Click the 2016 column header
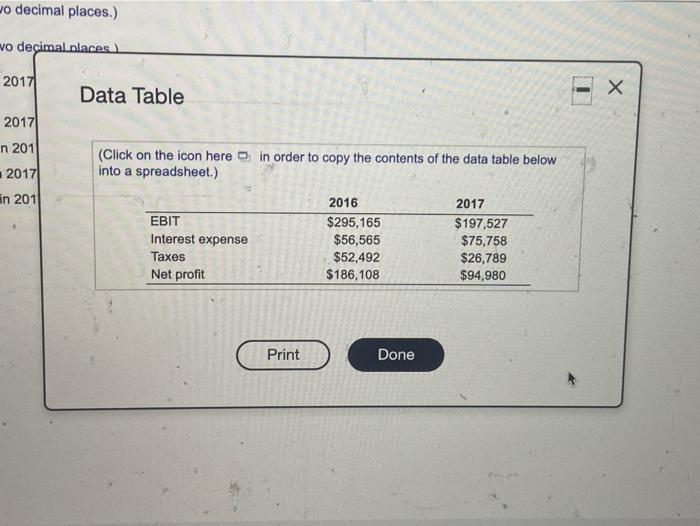The width and height of the screenshot is (700, 526). (343, 203)
